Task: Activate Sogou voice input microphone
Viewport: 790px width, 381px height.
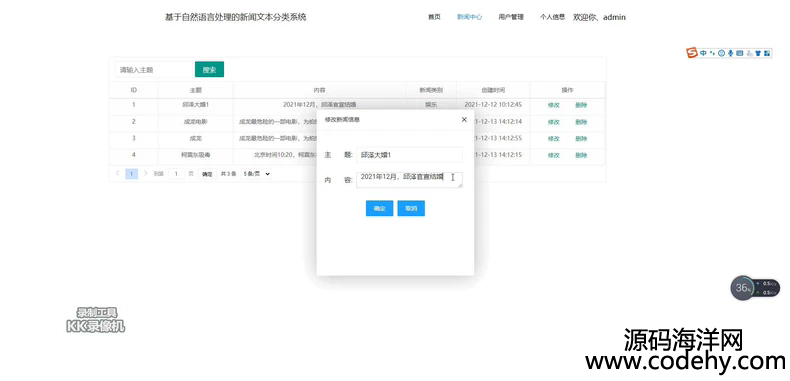Action: [731, 53]
